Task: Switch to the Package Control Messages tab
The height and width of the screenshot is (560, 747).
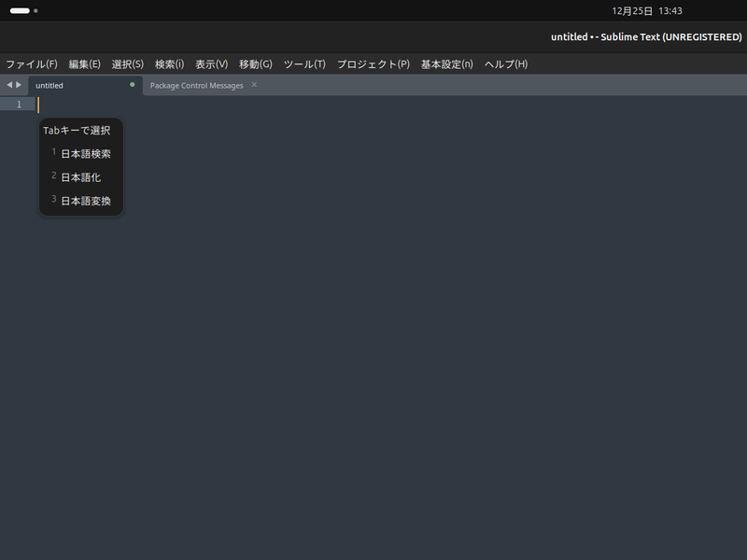Action: (x=196, y=85)
